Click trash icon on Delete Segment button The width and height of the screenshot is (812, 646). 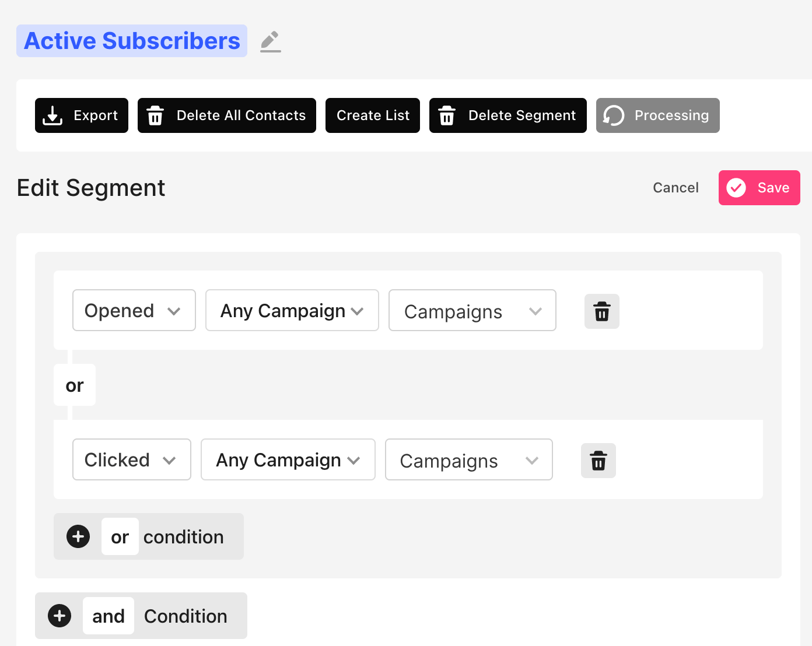tap(447, 115)
